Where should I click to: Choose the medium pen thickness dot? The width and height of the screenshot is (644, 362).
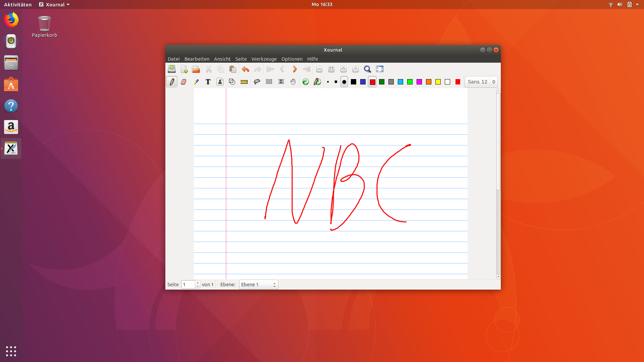pyautogui.click(x=336, y=82)
